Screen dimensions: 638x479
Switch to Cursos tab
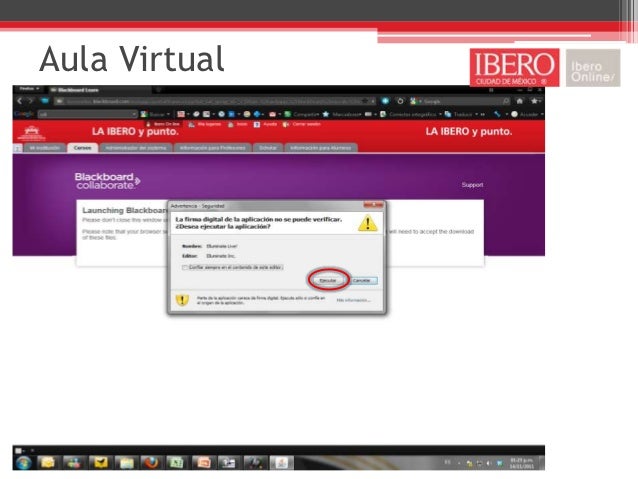[83, 148]
